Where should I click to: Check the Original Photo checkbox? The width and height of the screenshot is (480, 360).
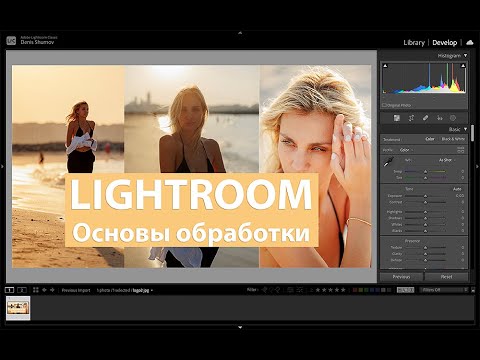(x=384, y=105)
